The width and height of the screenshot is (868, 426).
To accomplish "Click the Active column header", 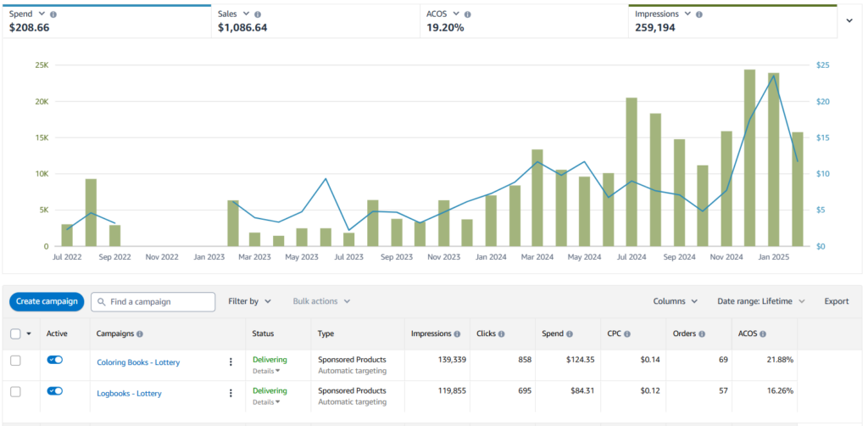I will (56, 334).
